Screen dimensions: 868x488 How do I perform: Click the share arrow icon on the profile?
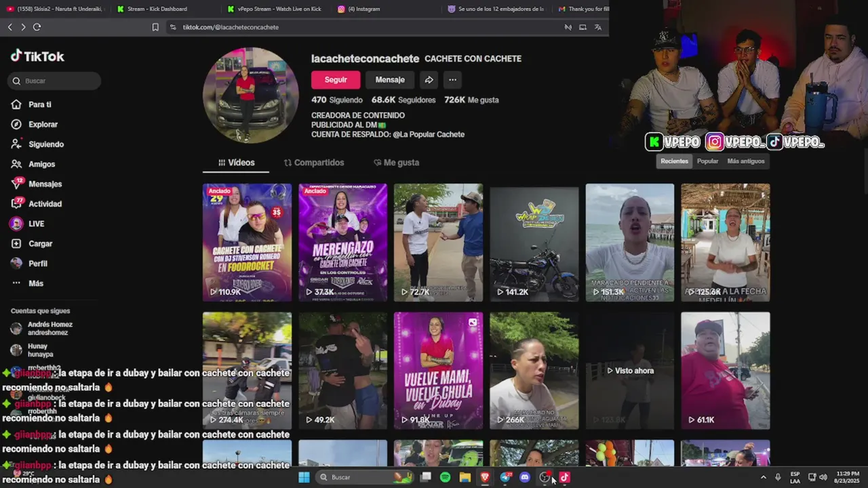pos(429,80)
